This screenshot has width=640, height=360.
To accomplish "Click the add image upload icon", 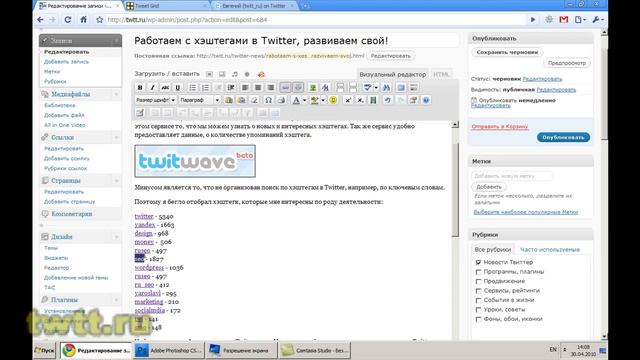I will point(209,74).
